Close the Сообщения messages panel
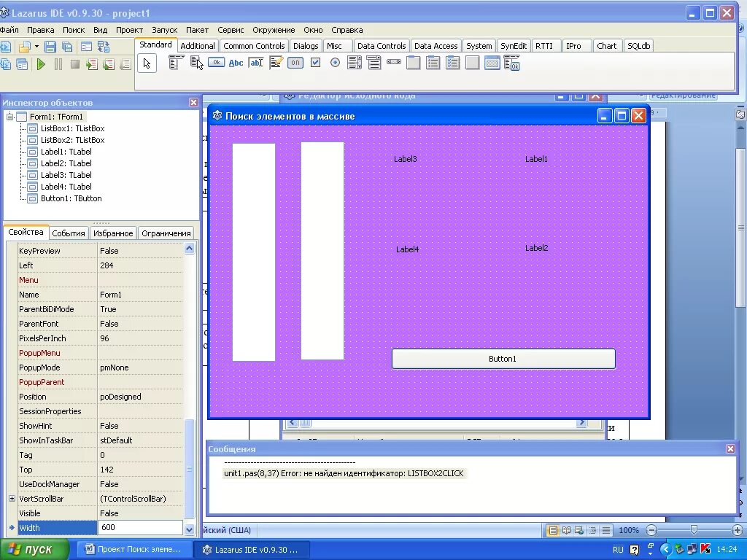 [x=730, y=448]
